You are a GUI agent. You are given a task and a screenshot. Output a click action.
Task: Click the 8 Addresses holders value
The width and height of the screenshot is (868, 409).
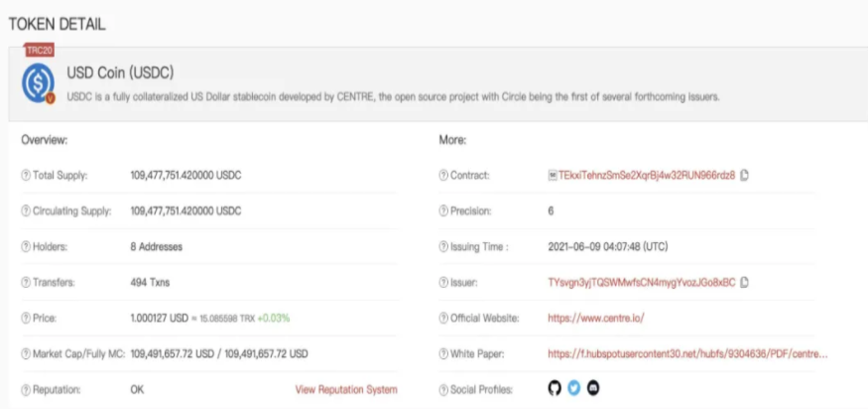[x=156, y=246]
